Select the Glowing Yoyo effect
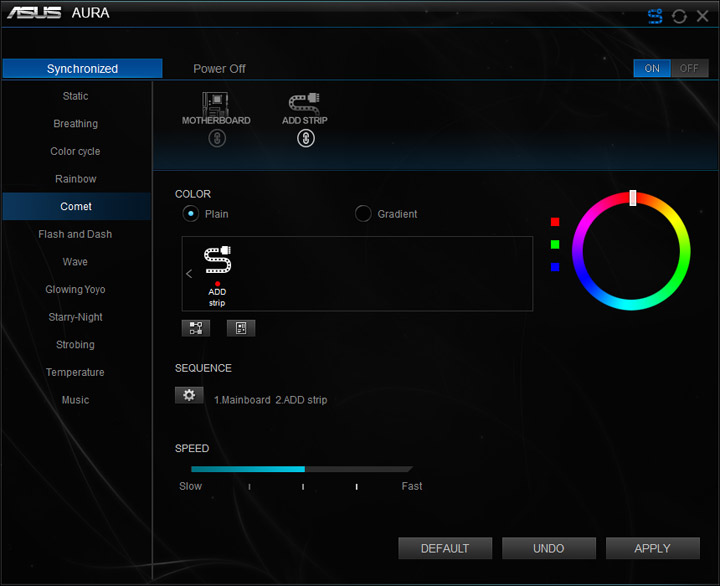Screen dimensions: 720x586 [x=76, y=289]
